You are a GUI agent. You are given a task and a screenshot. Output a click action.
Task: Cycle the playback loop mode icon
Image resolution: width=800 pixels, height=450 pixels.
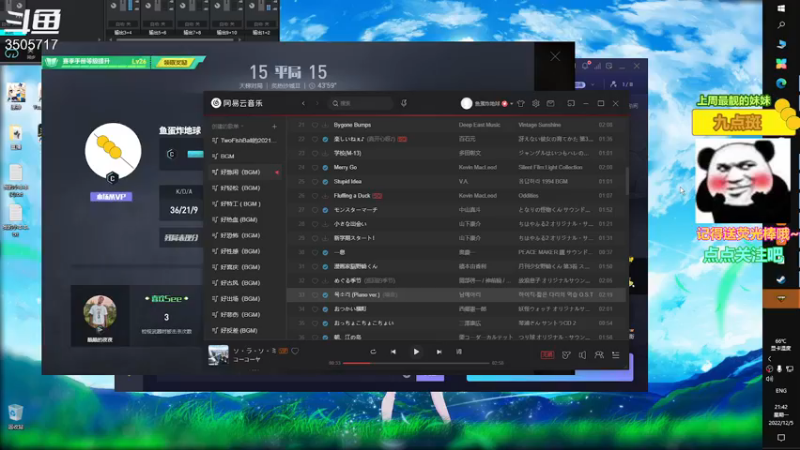click(x=373, y=352)
